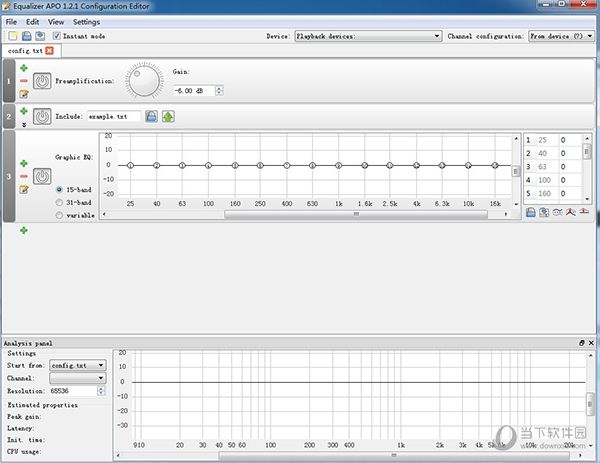Add a filter with green plus in Graphic EQ row
The image size is (600, 463).
pyautogui.click(x=24, y=163)
